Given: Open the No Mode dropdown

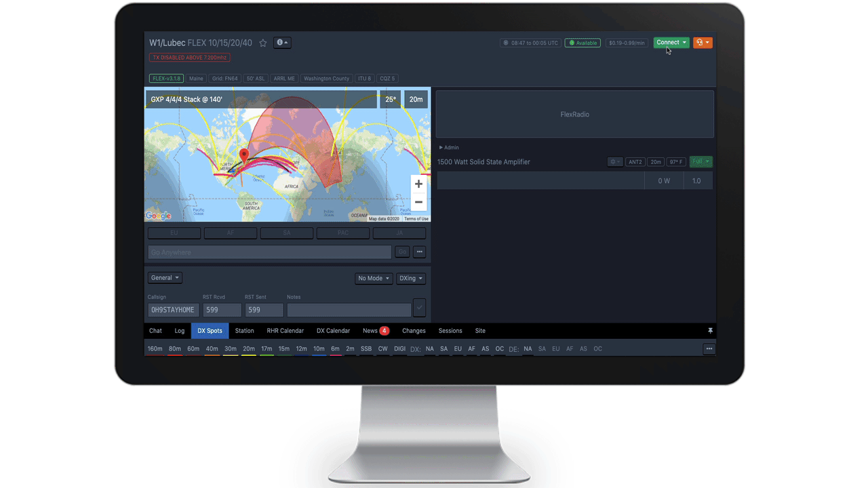Looking at the screenshot, I should (374, 279).
